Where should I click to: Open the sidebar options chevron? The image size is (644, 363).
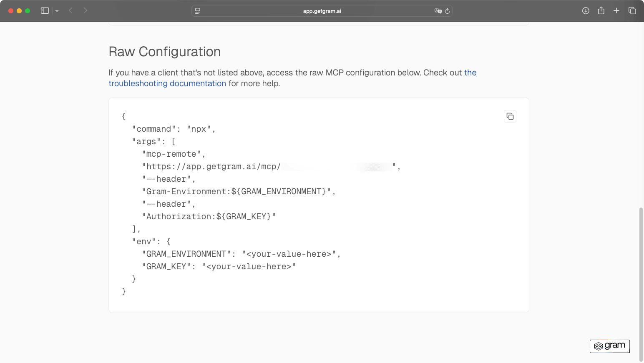(x=57, y=10)
